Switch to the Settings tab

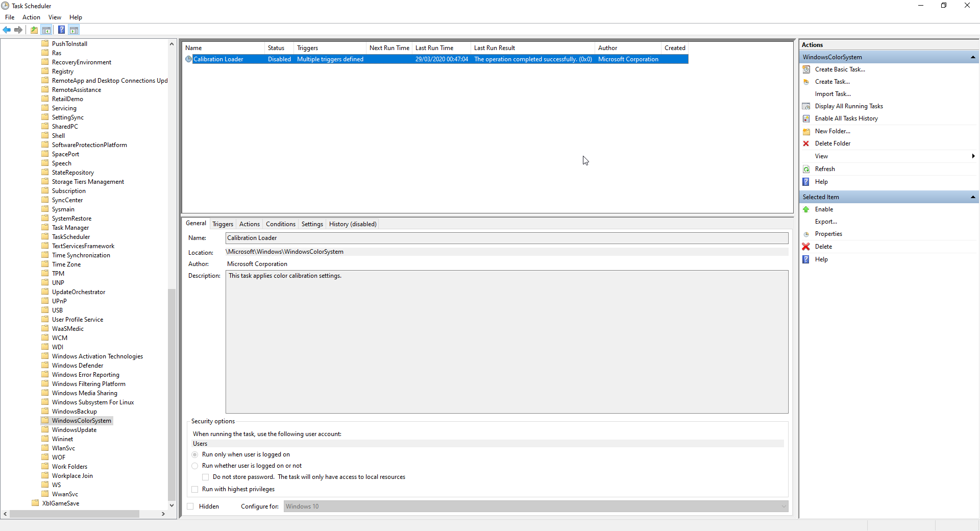pyautogui.click(x=312, y=224)
